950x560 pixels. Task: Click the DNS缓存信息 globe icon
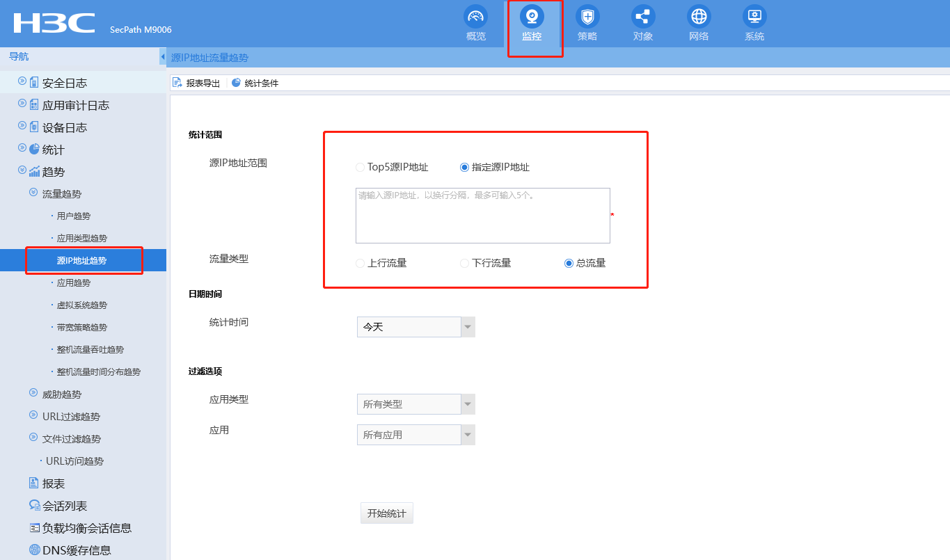click(34, 550)
